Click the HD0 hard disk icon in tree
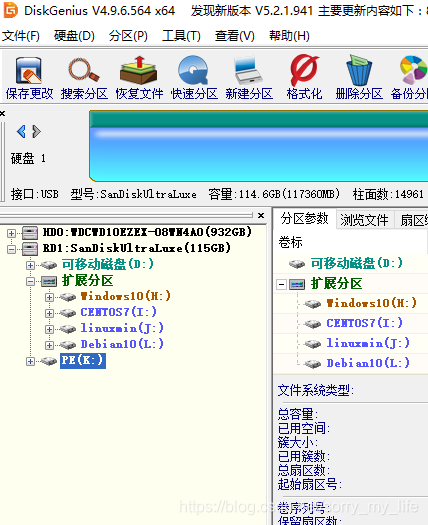 (30, 233)
